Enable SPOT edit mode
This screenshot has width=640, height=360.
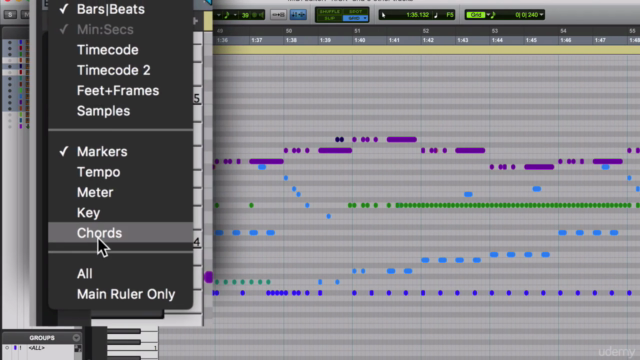pyautogui.click(x=355, y=11)
